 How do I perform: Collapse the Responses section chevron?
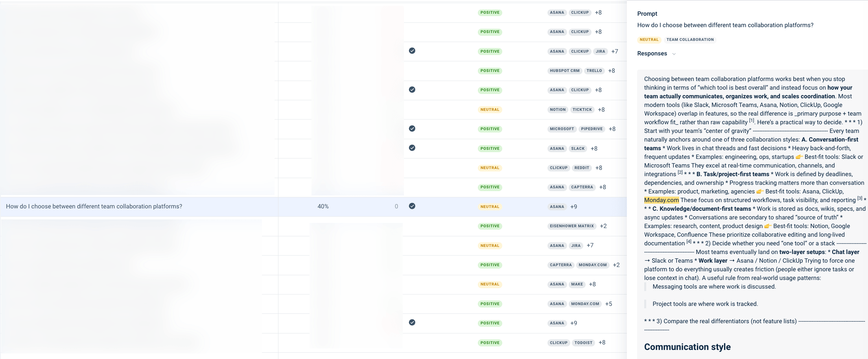[674, 54]
